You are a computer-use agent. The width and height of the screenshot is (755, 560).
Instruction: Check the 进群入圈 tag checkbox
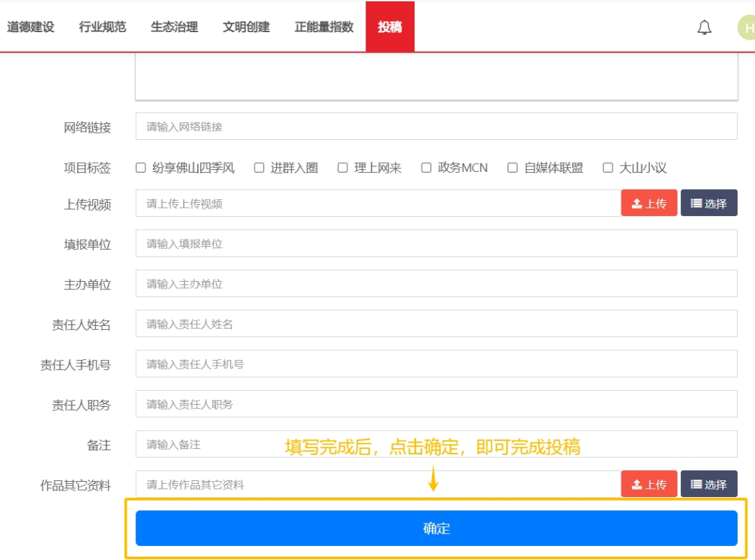click(259, 168)
